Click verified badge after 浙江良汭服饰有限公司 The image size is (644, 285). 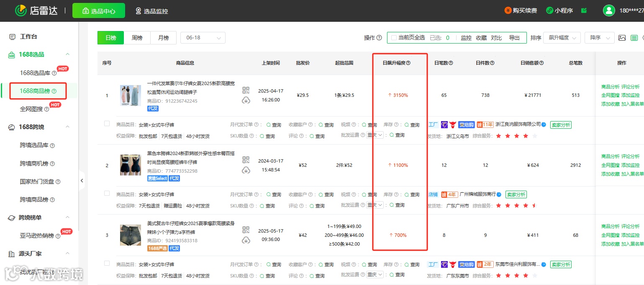coord(544,124)
